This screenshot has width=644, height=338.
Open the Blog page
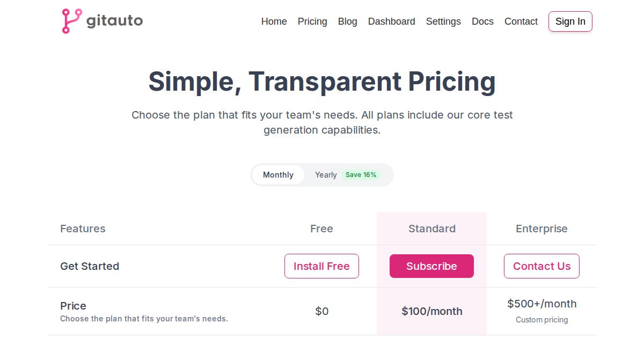(x=347, y=21)
